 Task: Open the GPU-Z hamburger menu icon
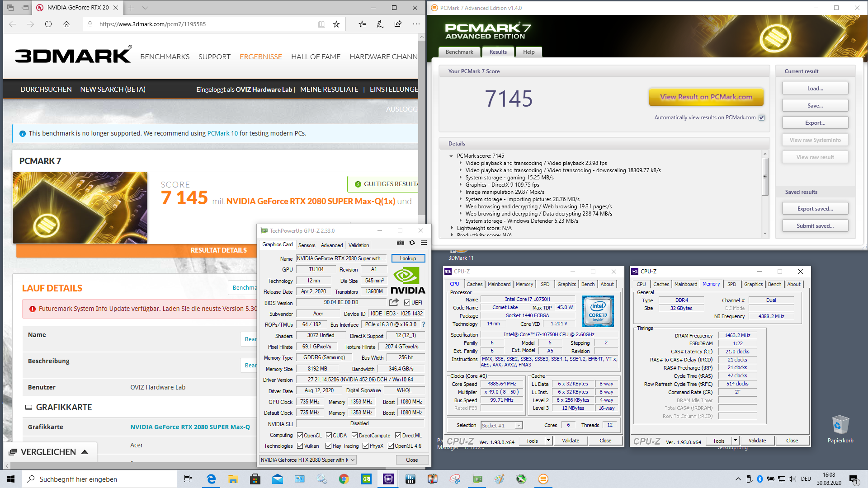tap(424, 243)
